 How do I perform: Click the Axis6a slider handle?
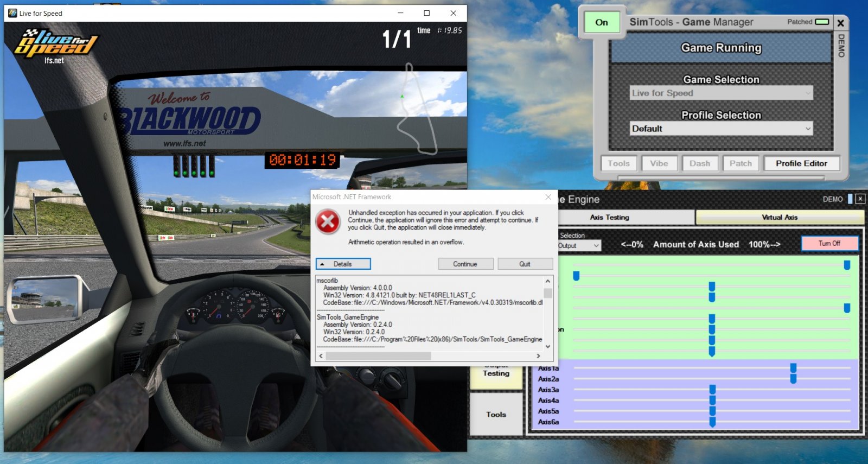click(712, 422)
